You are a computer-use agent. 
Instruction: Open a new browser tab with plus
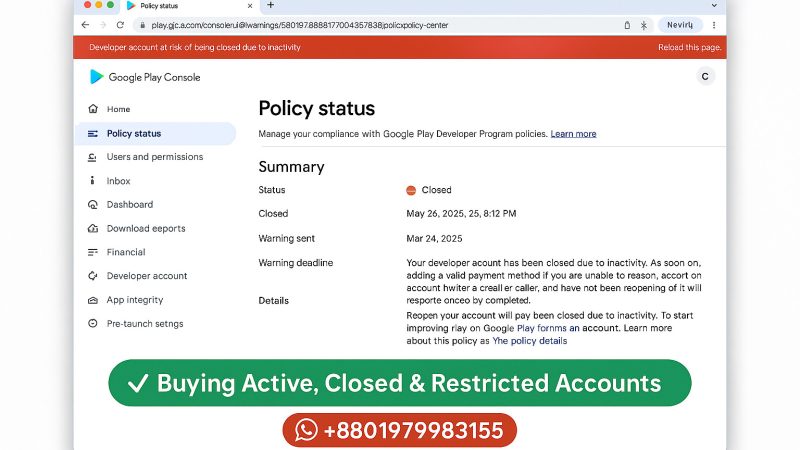point(270,5)
